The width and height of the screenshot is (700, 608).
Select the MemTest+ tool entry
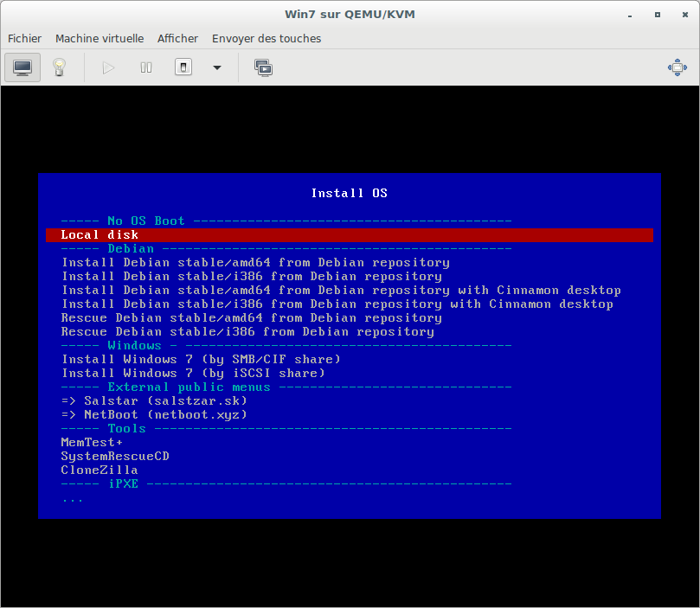(92, 443)
